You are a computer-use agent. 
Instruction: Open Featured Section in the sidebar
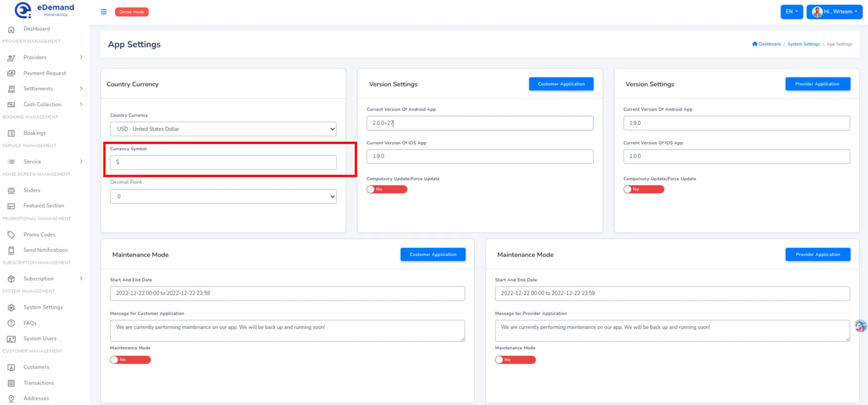coord(44,206)
